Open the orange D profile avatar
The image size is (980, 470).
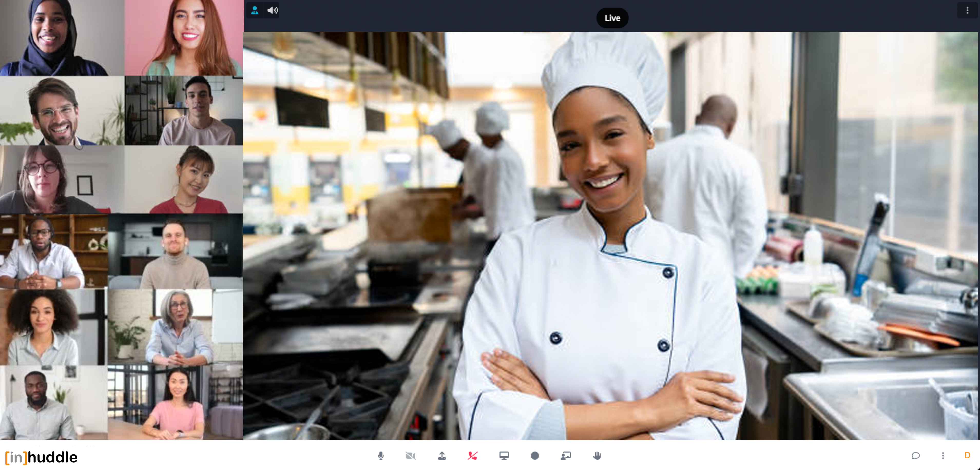tap(967, 455)
